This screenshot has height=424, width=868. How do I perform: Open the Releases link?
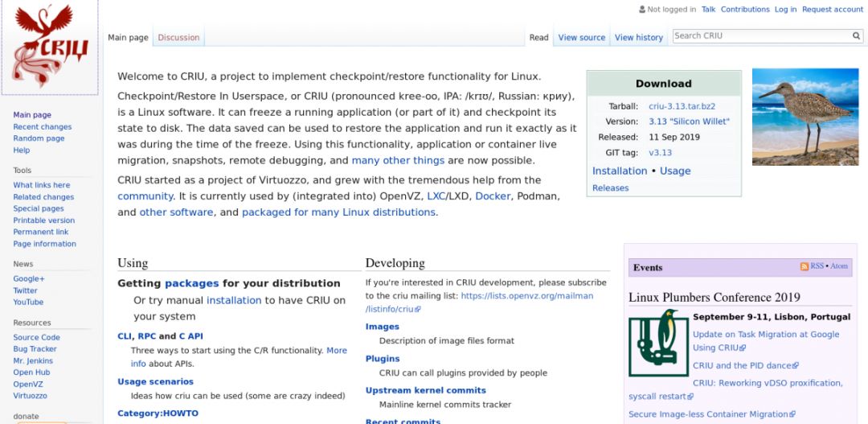coord(611,188)
